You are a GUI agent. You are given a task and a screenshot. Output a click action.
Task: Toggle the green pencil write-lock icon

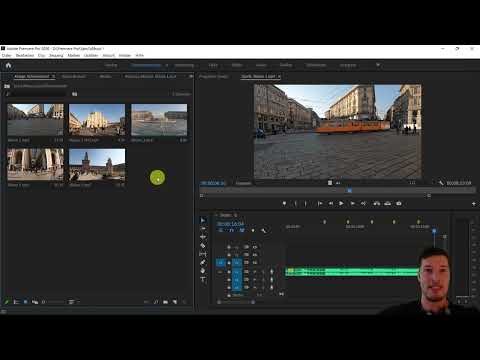[6, 302]
